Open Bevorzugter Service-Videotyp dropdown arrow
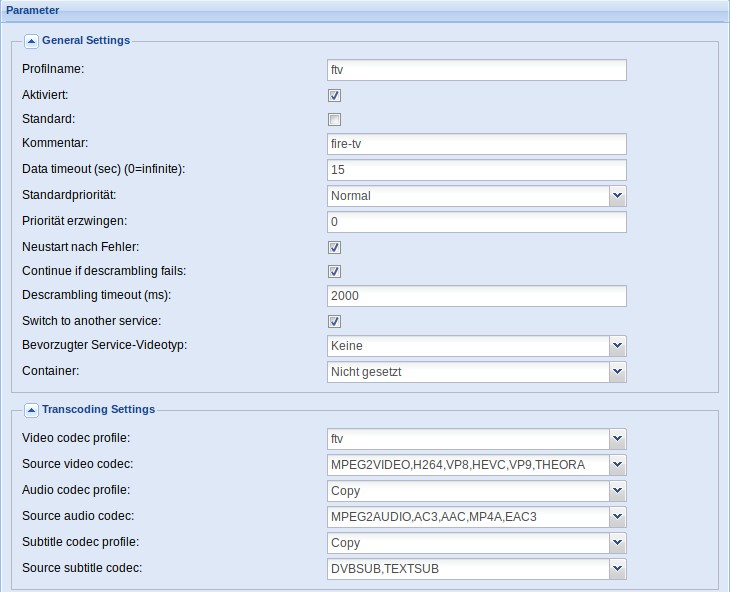The image size is (730, 592). click(x=617, y=346)
